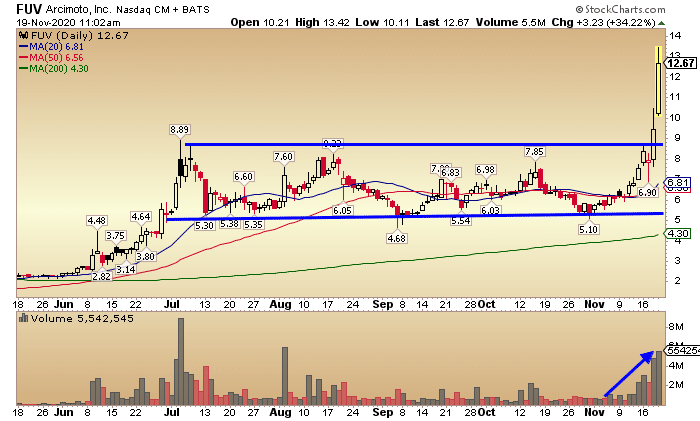Click the 7.85 price label
This screenshot has width=700, height=421.
coord(534,152)
